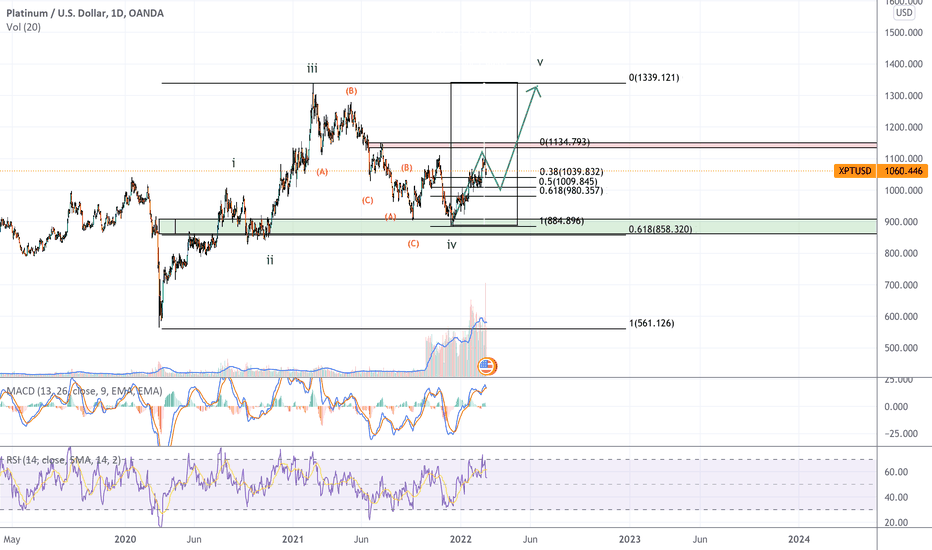
Task: Click the 1400.000 price axis label
Action: tap(903, 64)
